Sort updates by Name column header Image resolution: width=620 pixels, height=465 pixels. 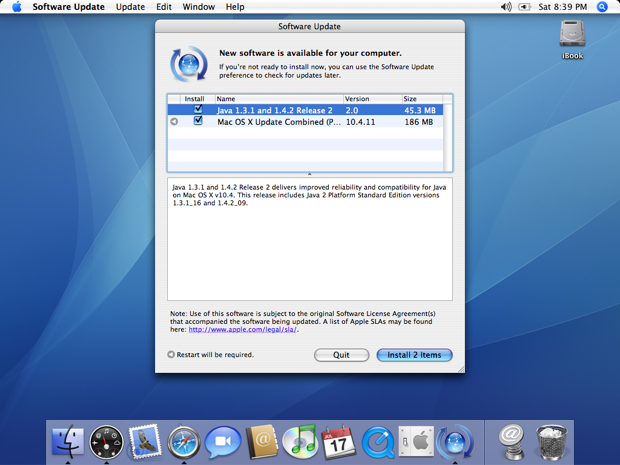tap(279, 99)
